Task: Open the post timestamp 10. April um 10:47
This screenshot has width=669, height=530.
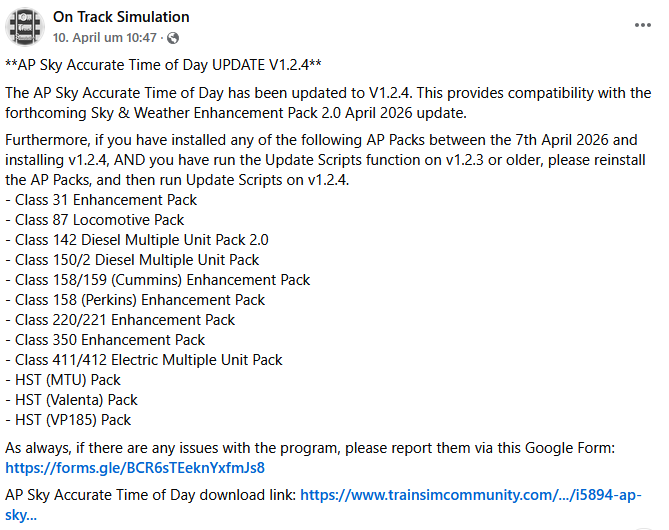Action: pyautogui.click(x=105, y=37)
